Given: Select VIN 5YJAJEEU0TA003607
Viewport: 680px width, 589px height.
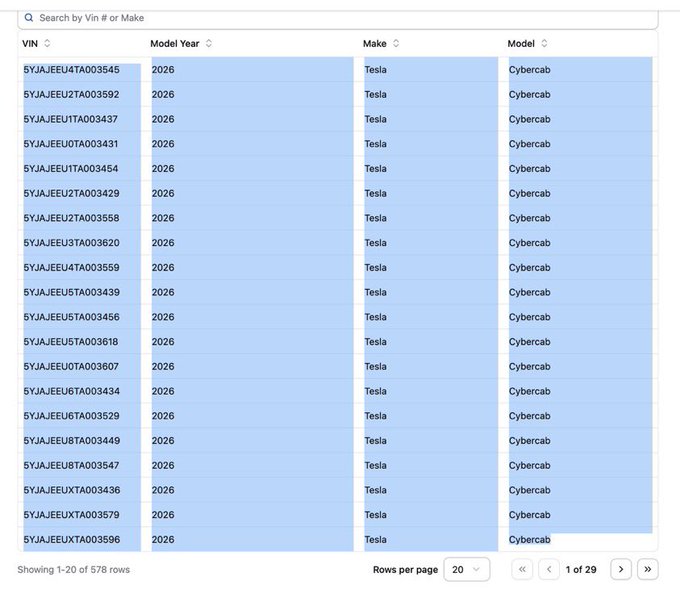Looking at the screenshot, I should [x=71, y=366].
